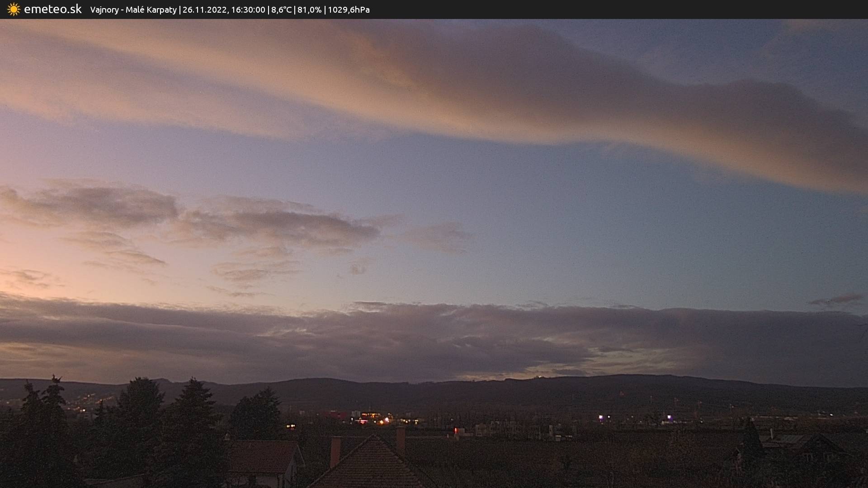This screenshot has width=868, height=488.
Task: Click the red light near the field center
Action: click(456, 430)
